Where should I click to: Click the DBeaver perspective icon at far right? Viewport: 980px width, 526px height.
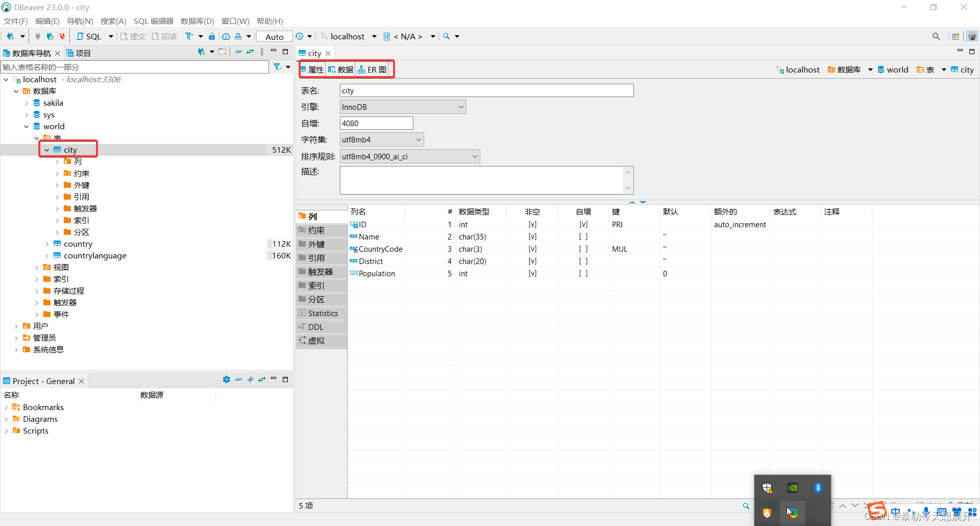972,36
